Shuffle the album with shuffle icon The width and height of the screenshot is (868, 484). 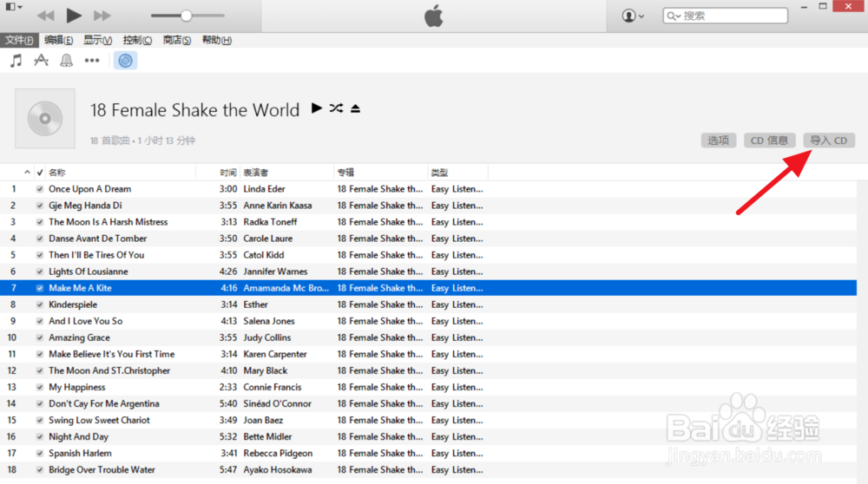click(336, 108)
